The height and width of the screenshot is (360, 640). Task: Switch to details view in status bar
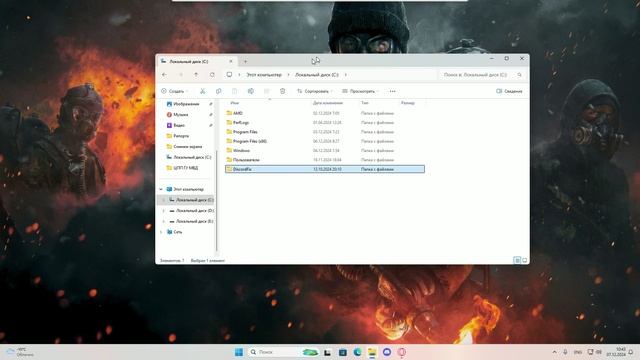click(517, 260)
